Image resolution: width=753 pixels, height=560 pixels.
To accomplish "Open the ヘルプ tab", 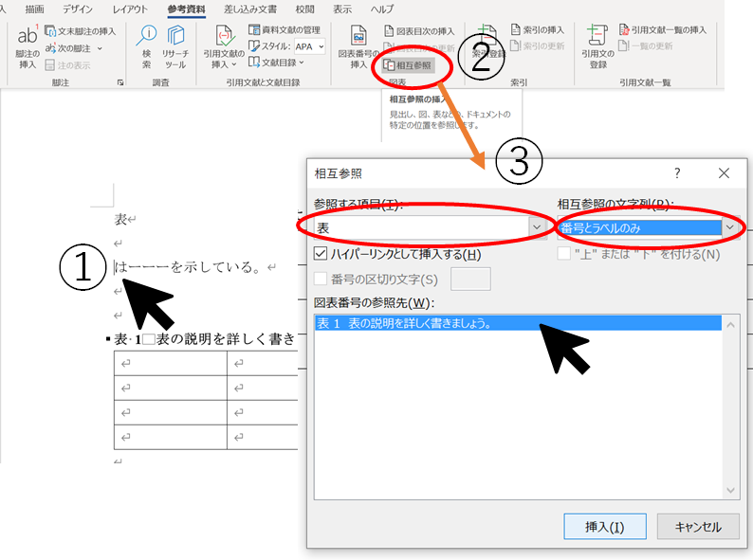I will click(382, 9).
